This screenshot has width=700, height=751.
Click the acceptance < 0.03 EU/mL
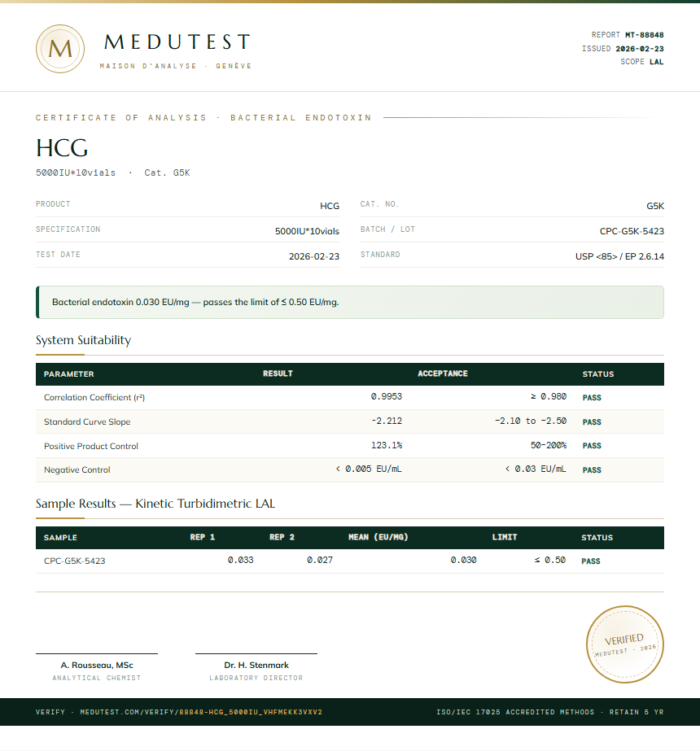pos(536,469)
